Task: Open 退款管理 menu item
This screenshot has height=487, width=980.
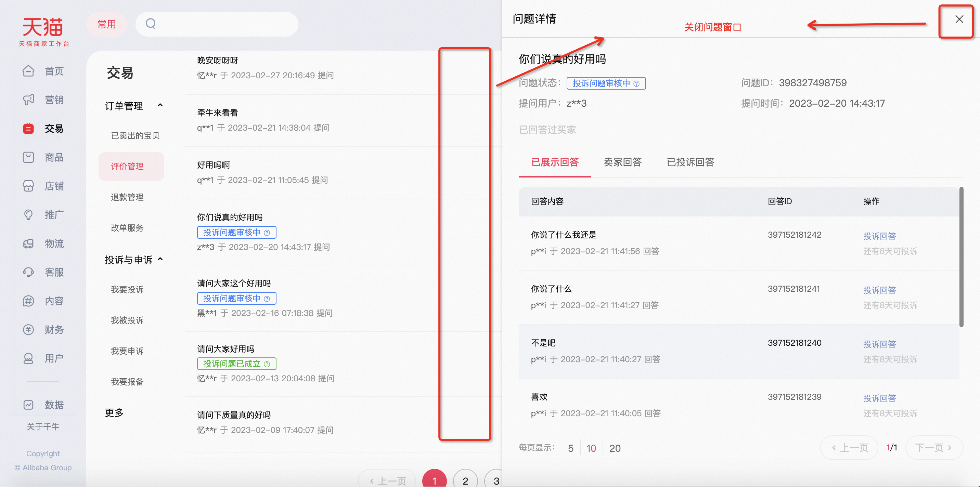Action: [127, 197]
